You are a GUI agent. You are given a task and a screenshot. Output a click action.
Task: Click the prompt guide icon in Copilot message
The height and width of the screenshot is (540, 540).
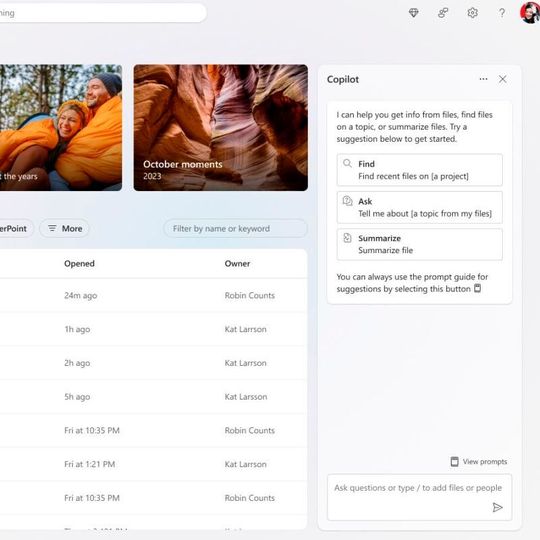(x=477, y=288)
